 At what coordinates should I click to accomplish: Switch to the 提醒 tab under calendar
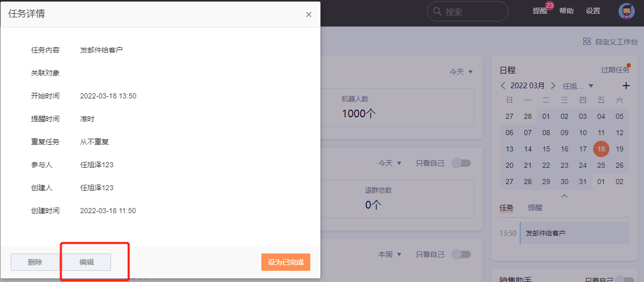pyautogui.click(x=535, y=208)
